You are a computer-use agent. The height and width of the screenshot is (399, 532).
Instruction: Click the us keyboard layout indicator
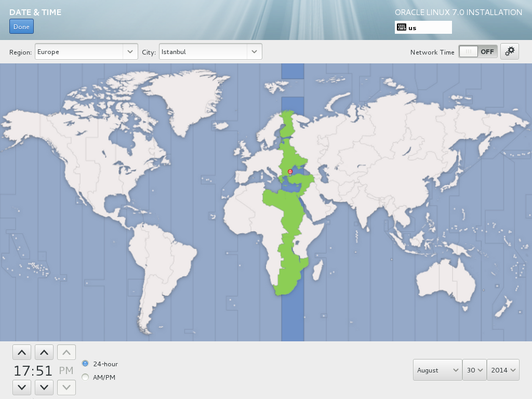pyautogui.click(x=423, y=28)
